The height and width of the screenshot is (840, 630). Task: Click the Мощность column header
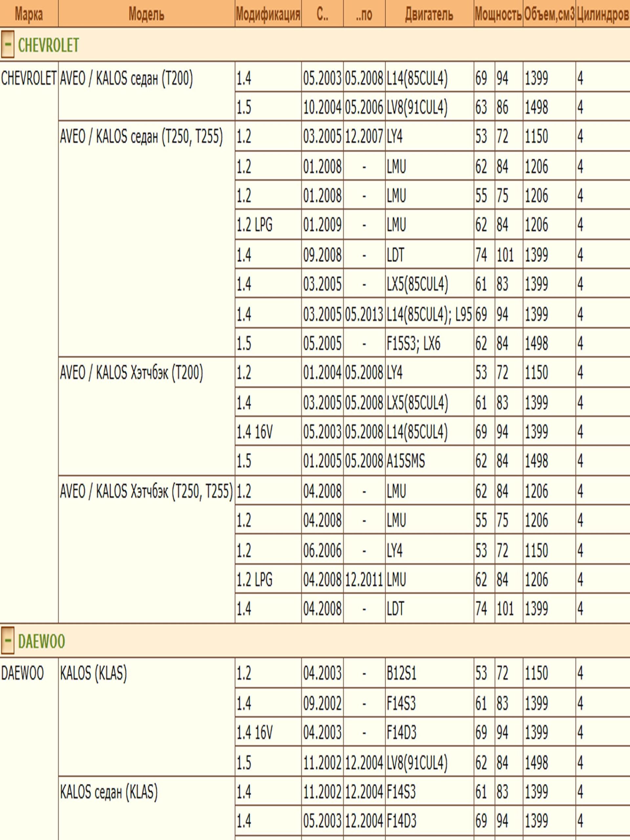point(498,14)
